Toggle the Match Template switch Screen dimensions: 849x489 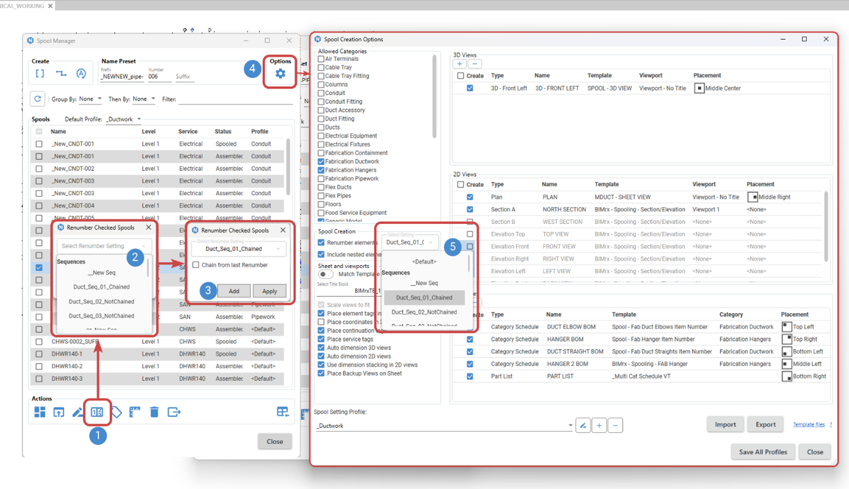326,274
